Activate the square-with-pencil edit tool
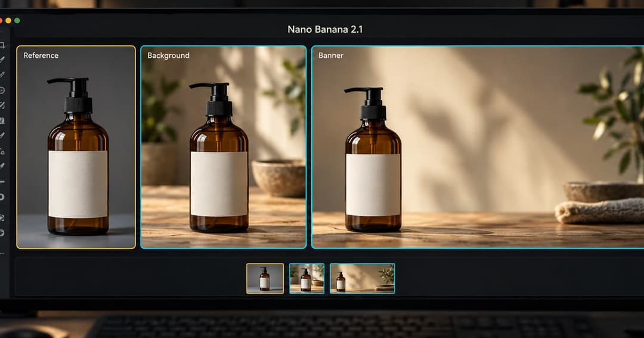The height and width of the screenshot is (338, 644). click(2, 106)
